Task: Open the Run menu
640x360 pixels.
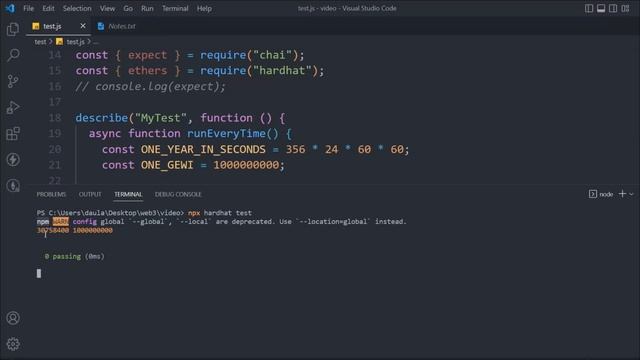Action: [x=147, y=8]
